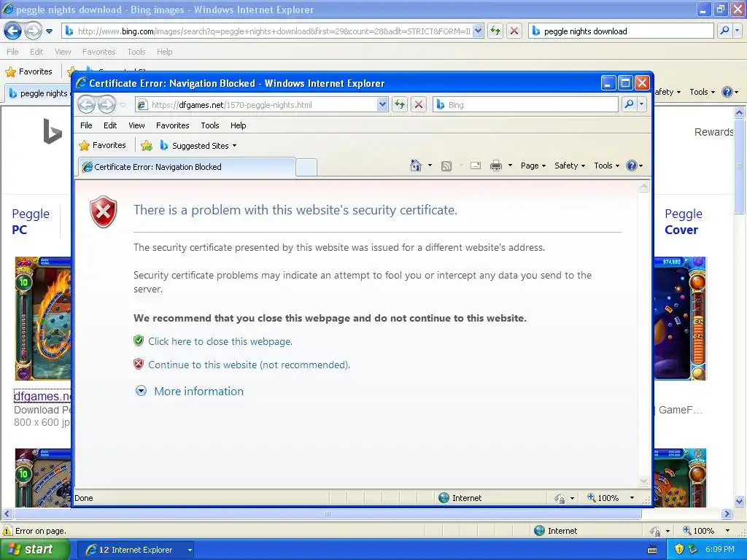747x560 pixels.
Task: Click 12 Internet Explorer taskbar group
Action: point(135,550)
